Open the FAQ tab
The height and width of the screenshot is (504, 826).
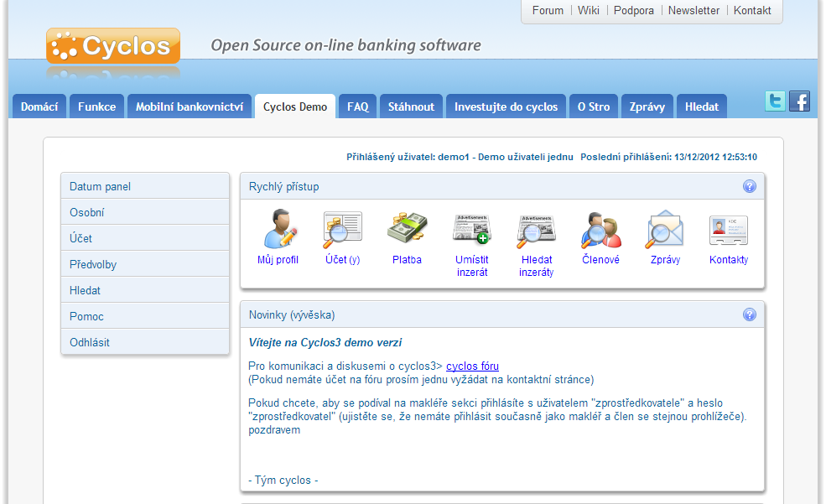point(358,107)
